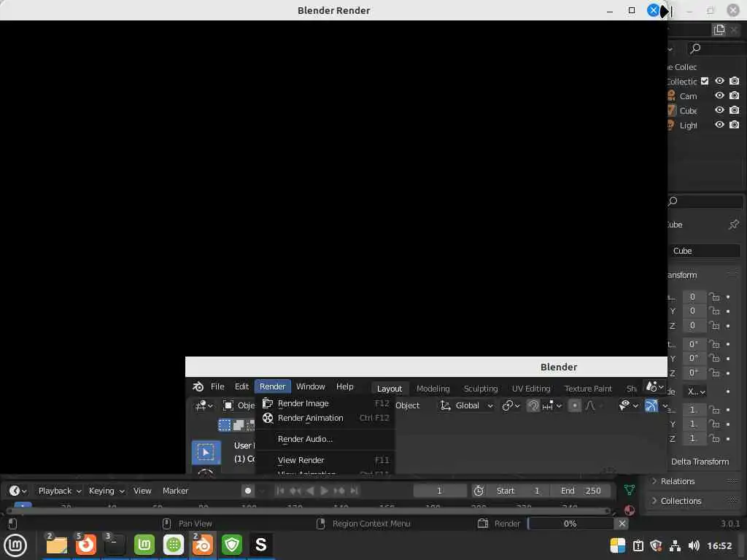Viewport: 747px width, 560px height.
Task: Click the outliner search magnifier icon
Action: (x=695, y=49)
